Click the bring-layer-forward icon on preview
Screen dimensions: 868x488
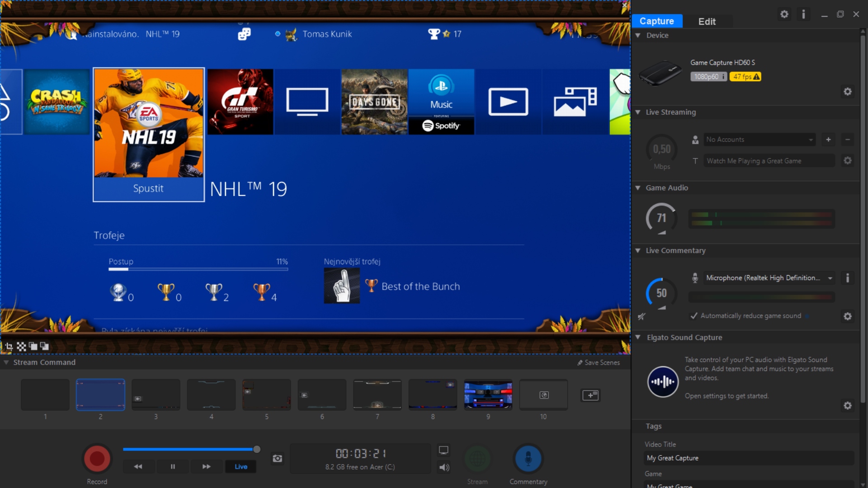click(x=33, y=347)
